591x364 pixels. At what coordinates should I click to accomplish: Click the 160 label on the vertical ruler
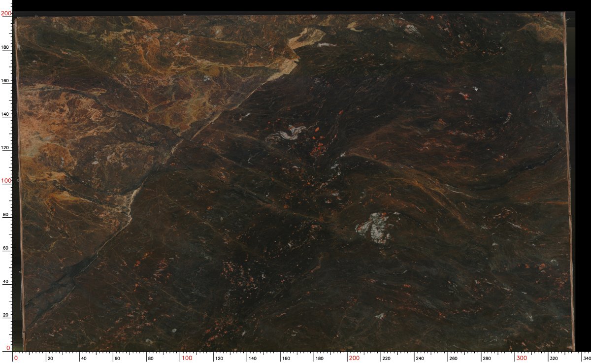point(6,81)
